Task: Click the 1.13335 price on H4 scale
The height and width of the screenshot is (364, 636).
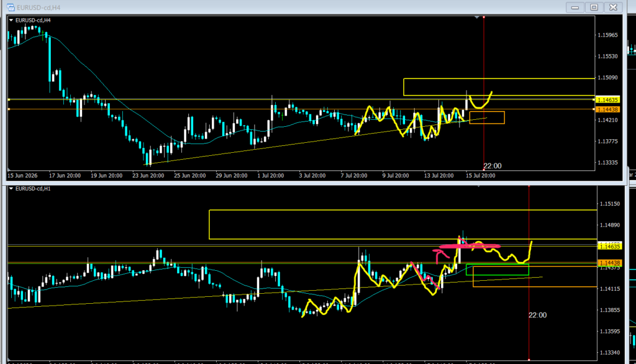Action: pos(607,163)
